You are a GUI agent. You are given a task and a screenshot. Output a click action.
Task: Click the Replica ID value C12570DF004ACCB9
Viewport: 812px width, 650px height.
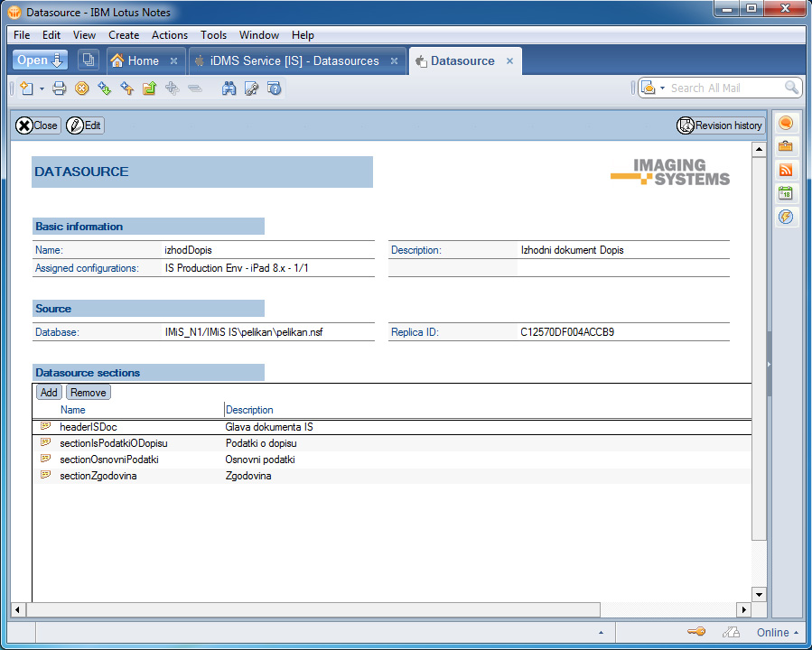click(567, 332)
